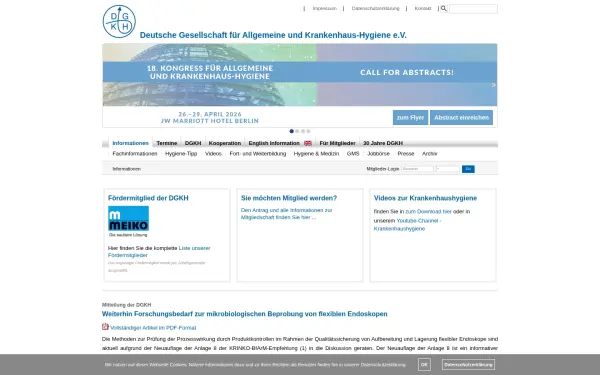600x375 pixels.
Task: Open Videos zur Krankenhaushygiene heading
Action: click(425, 198)
